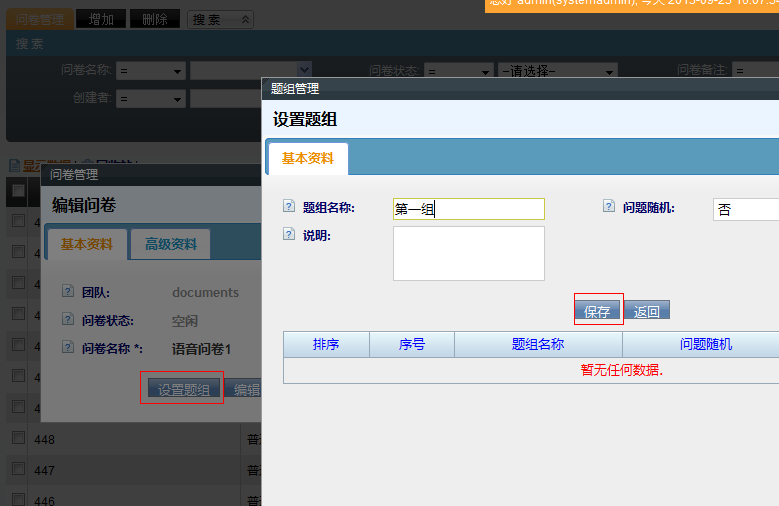Viewport: 779px width, 506px height.
Task: Click help icon beside 说明 label
Action: [289, 235]
